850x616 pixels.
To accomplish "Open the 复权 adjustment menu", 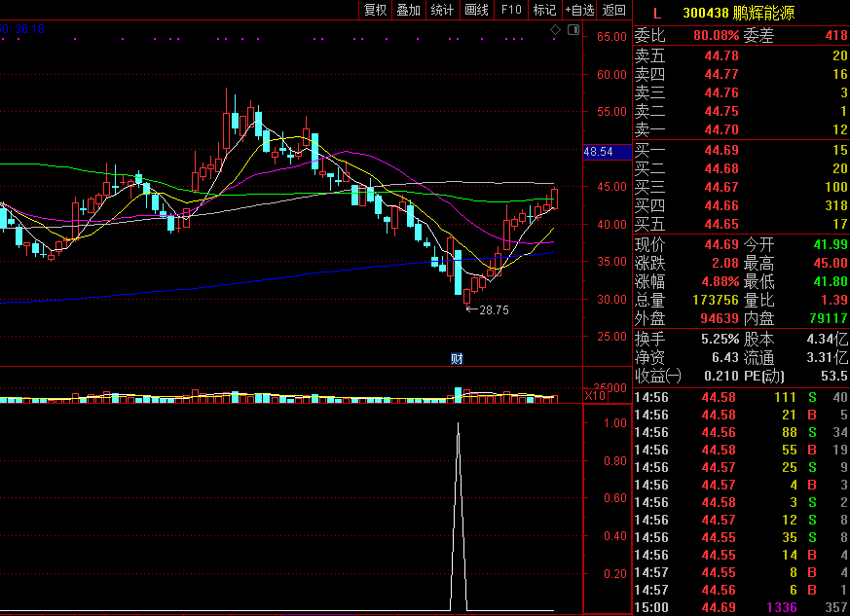I will (x=375, y=10).
